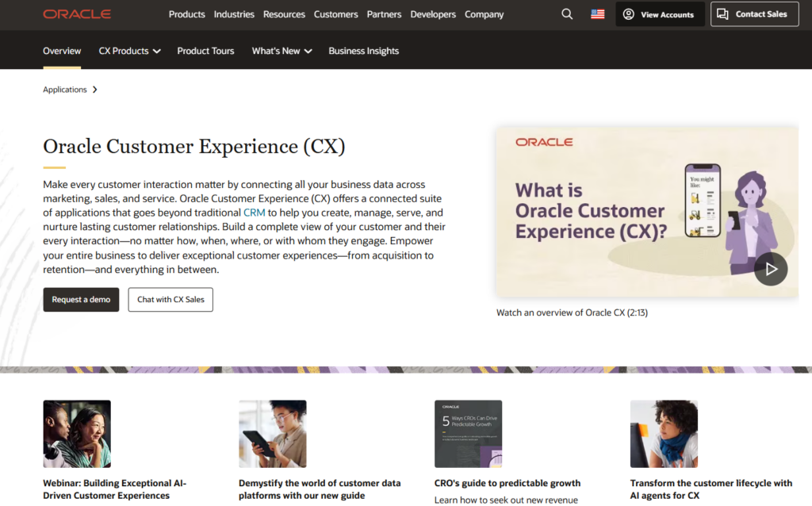Select the Business Insights tab

[x=363, y=51]
